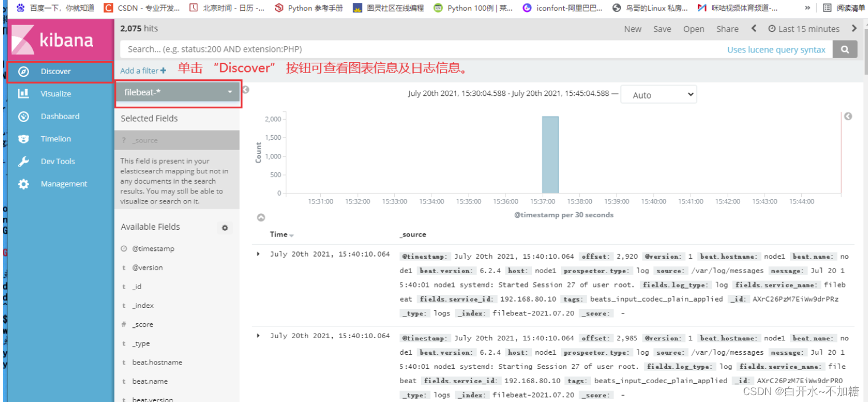The image size is (868, 402).
Task: Expand the second 15:40:10.064 log row
Action: (258, 336)
